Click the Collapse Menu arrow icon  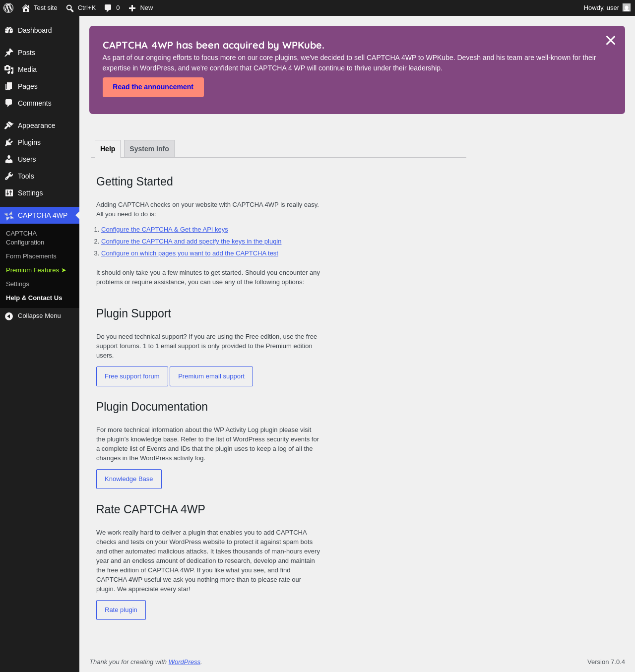[9, 316]
